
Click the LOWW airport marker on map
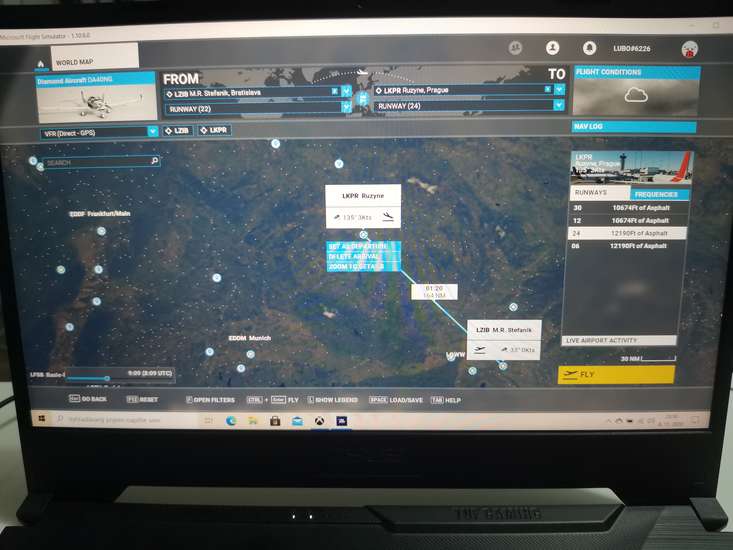[x=451, y=357]
